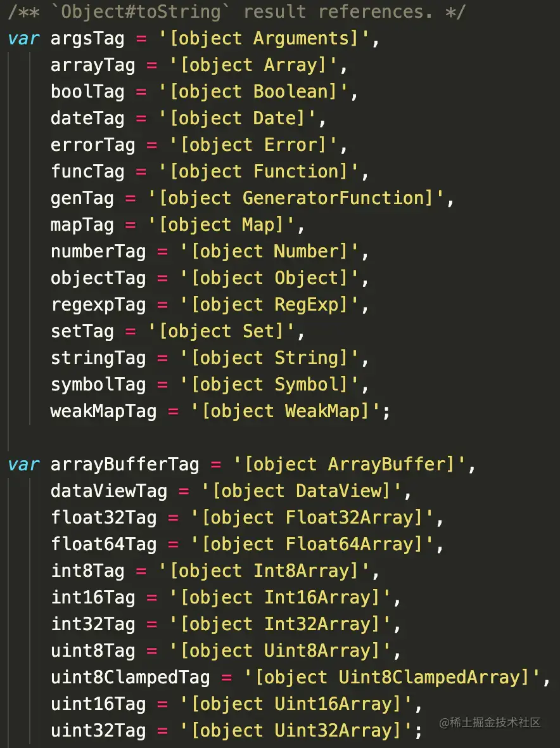
Task: Click the '[object Uint32Array]' string
Action: pyautogui.click(x=296, y=731)
